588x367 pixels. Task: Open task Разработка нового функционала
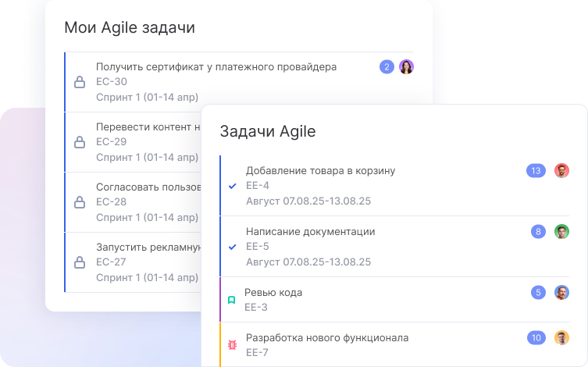(x=327, y=338)
